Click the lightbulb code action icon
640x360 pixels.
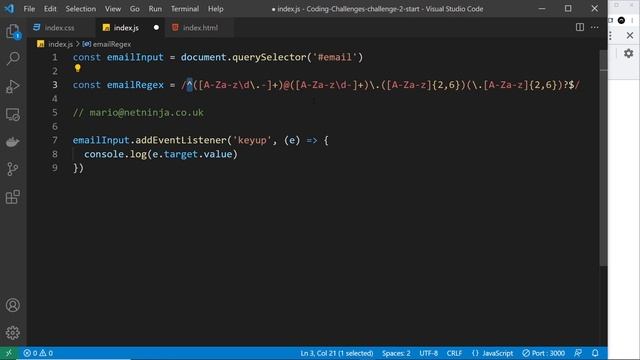(x=78, y=68)
